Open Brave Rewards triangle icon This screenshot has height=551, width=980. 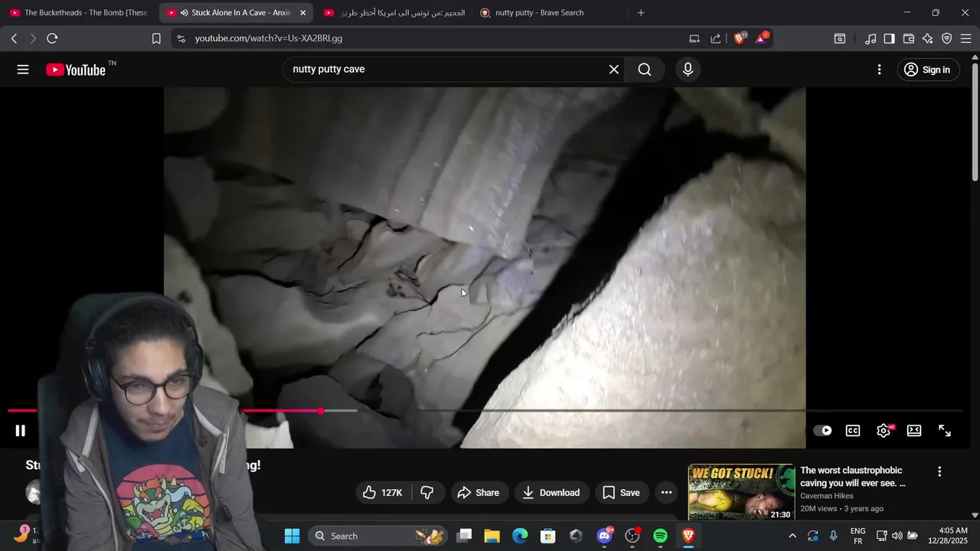762,38
